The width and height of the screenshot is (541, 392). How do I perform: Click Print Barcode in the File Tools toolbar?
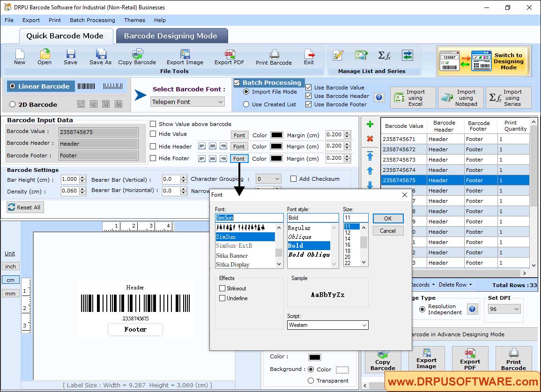[274, 57]
